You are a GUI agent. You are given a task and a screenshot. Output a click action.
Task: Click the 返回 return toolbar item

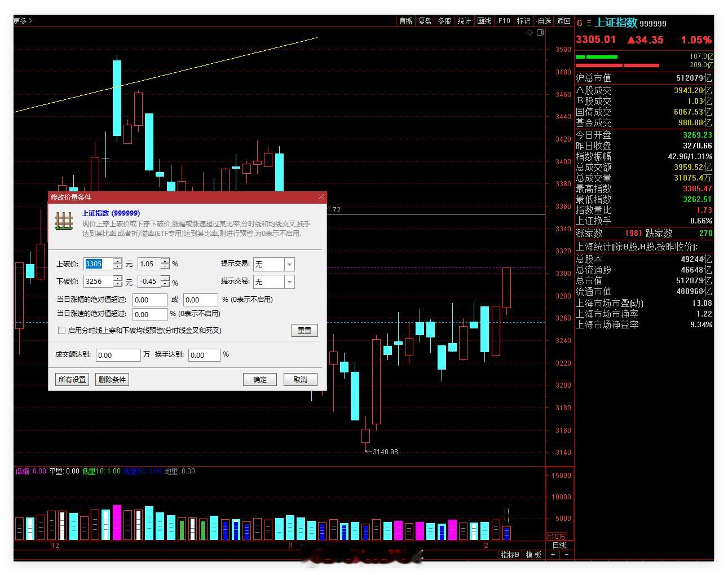[x=563, y=21]
